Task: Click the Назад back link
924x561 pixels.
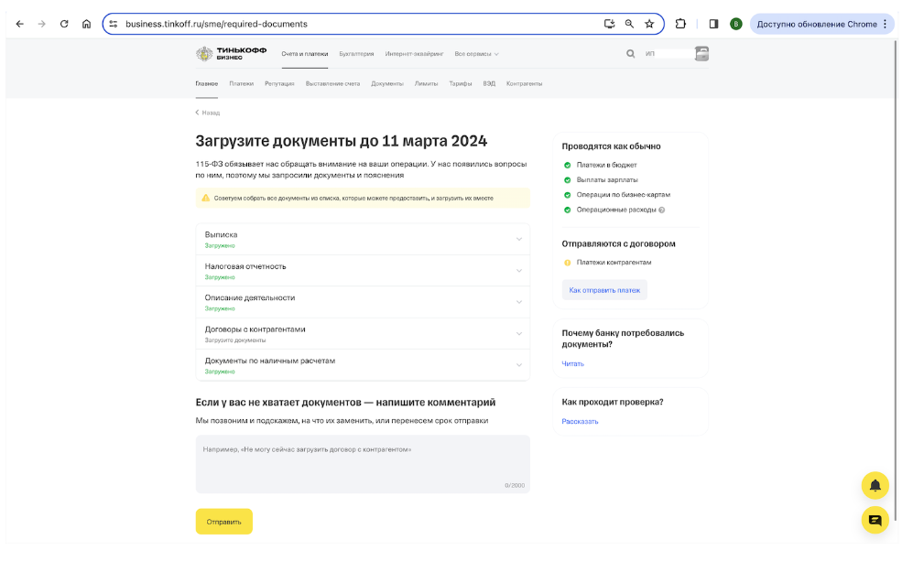Action: [x=208, y=113]
